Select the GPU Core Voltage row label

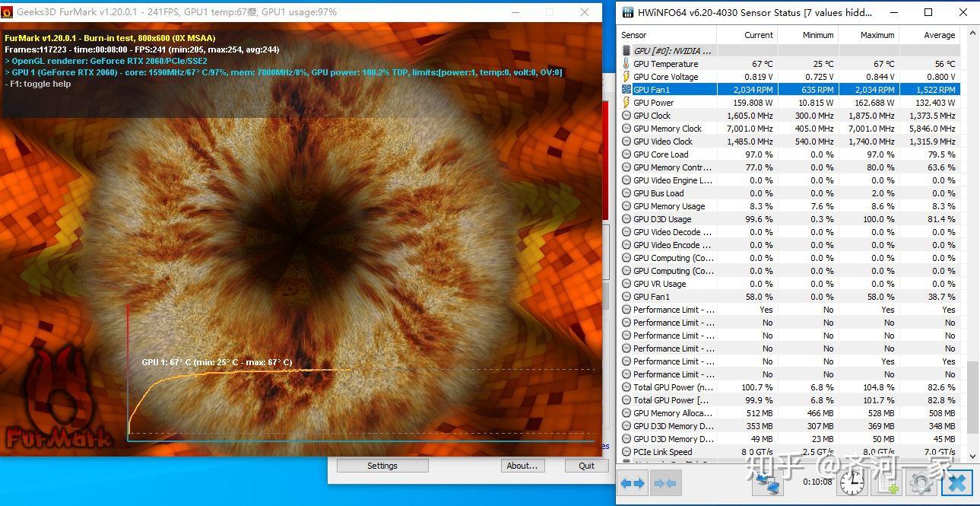point(665,77)
